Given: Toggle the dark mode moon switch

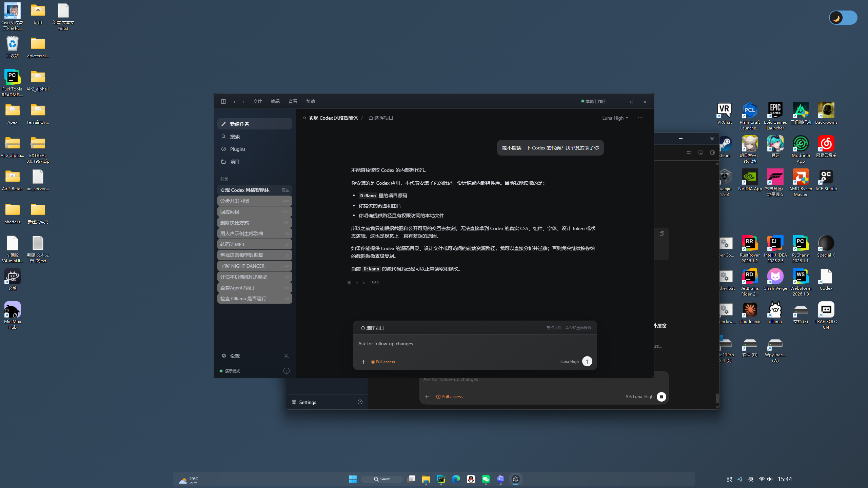Looking at the screenshot, I should tap(843, 18).
